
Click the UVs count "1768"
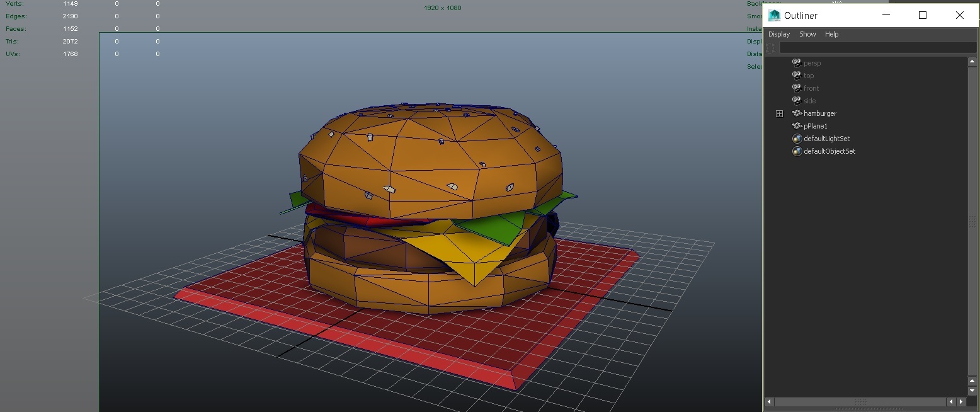coord(71,54)
